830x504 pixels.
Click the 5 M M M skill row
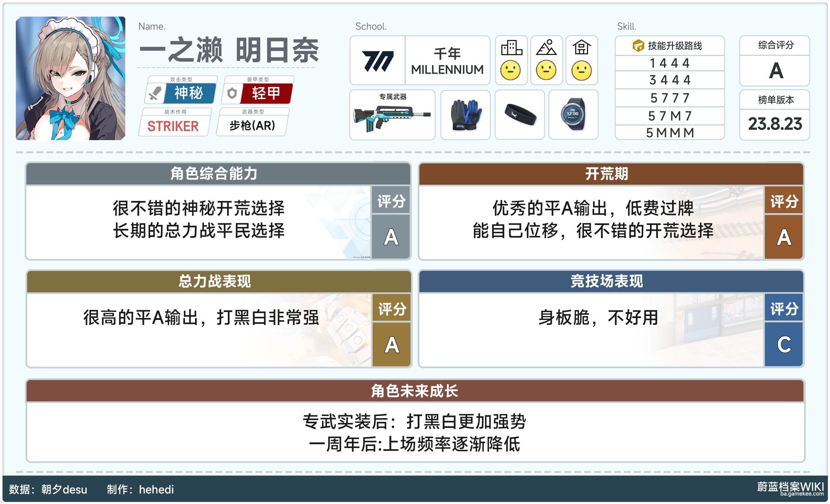click(x=669, y=133)
